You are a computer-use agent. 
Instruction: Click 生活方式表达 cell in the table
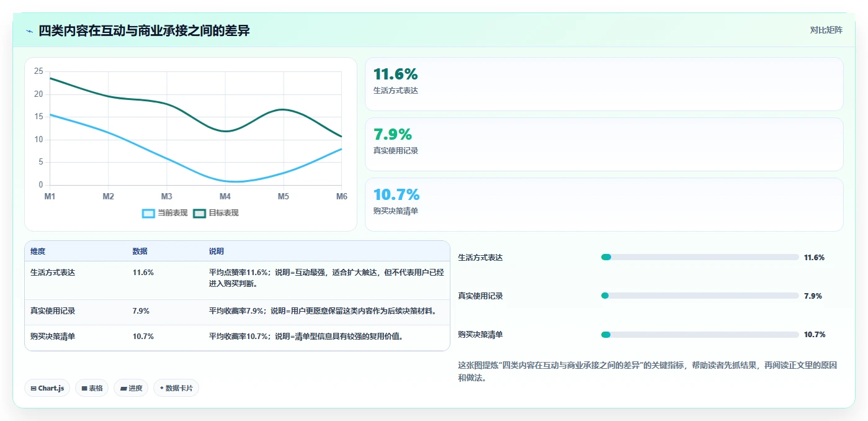[53, 273]
